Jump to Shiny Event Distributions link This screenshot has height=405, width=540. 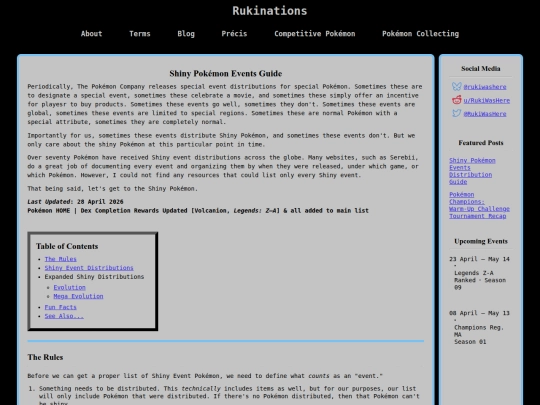89,268
